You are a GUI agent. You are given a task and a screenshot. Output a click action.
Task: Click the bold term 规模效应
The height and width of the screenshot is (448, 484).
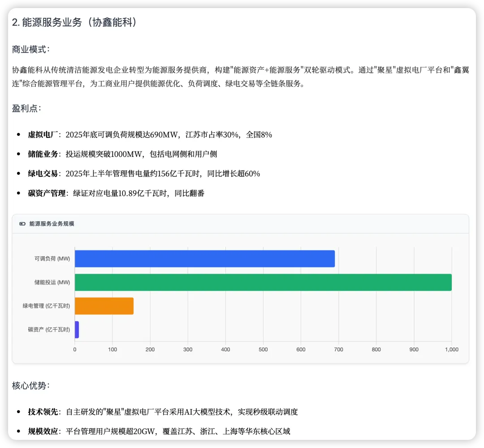pos(43,431)
